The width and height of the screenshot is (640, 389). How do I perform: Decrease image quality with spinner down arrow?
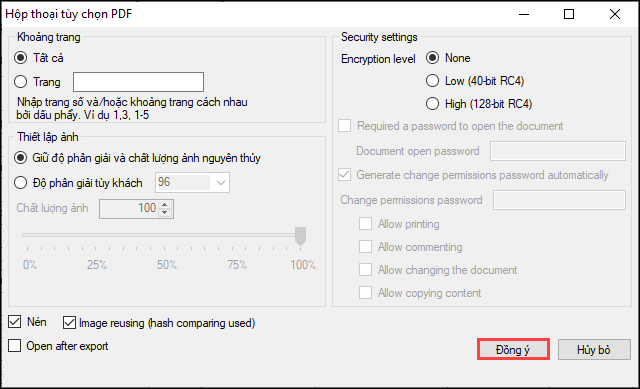pyautogui.click(x=164, y=212)
